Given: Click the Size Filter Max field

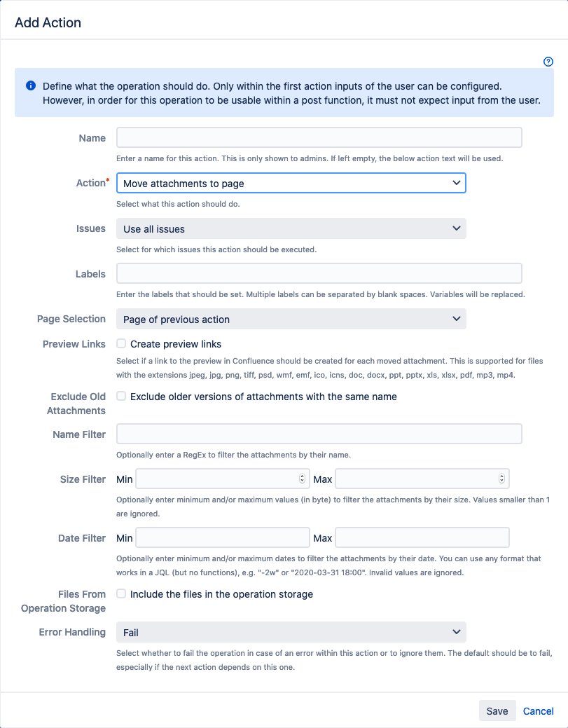Looking at the screenshot, I should coord(417,479).
